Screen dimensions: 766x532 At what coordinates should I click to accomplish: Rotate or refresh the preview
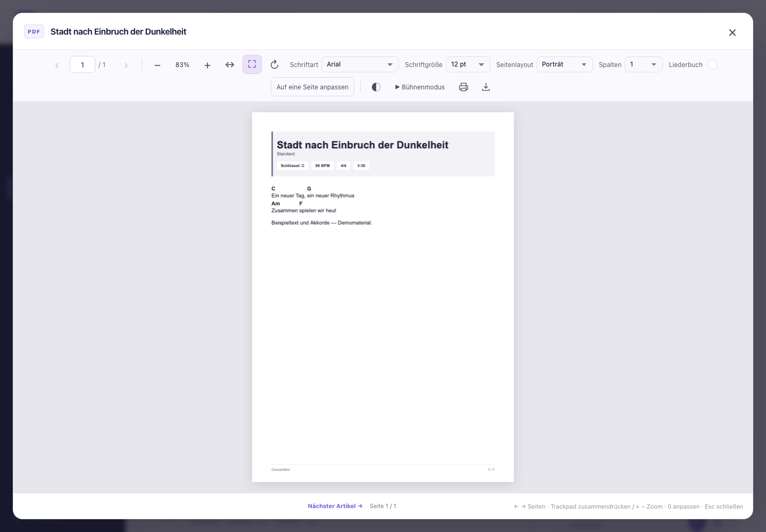tap(274, 65)
